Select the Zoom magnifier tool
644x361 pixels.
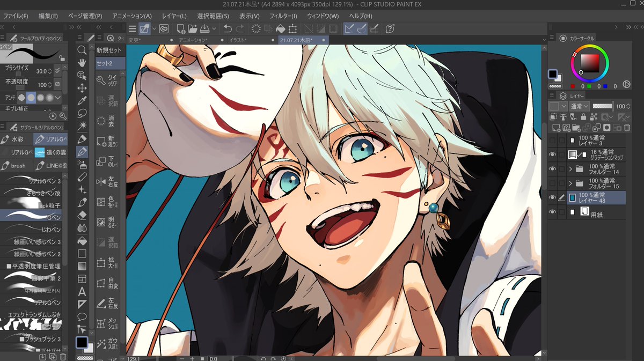[x=82, y=50]
